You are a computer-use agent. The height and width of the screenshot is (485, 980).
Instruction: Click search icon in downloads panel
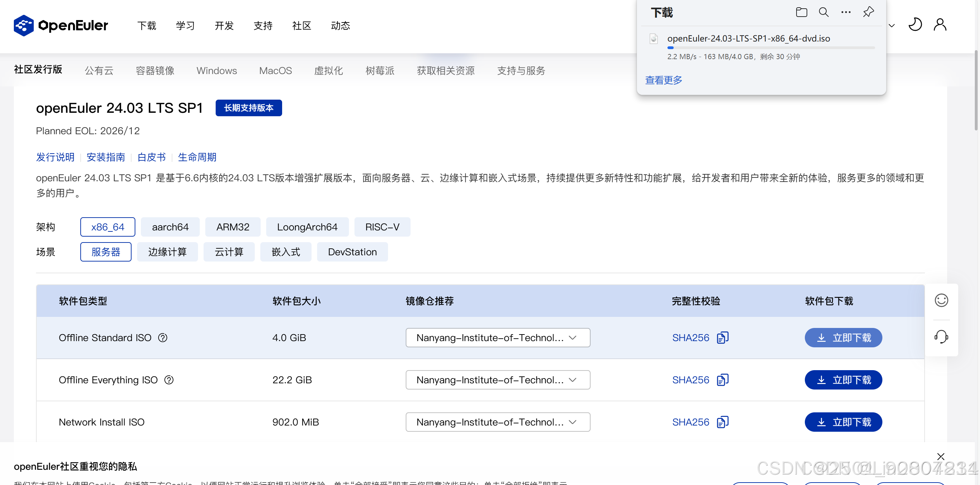point(824,12)
